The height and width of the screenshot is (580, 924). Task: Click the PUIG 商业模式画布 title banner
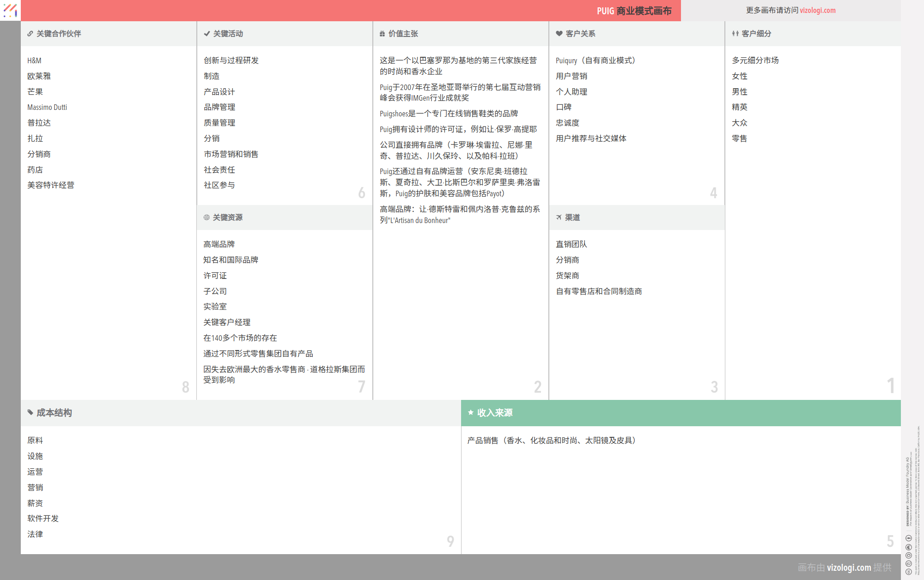pos(634,11)
